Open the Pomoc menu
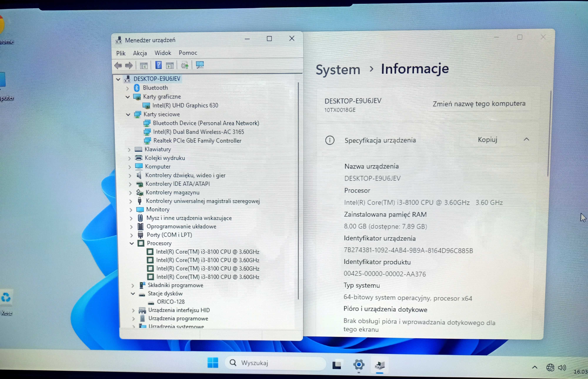 (x=188, y=53)
